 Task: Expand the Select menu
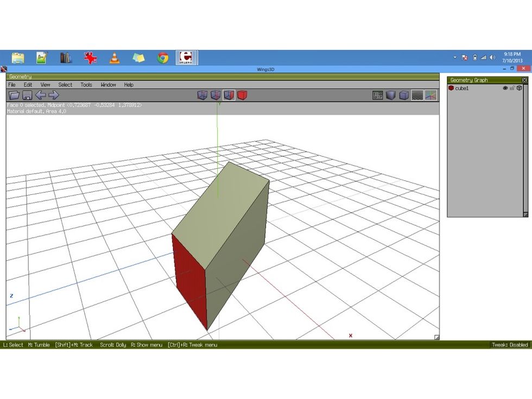(x=65, y=85)
